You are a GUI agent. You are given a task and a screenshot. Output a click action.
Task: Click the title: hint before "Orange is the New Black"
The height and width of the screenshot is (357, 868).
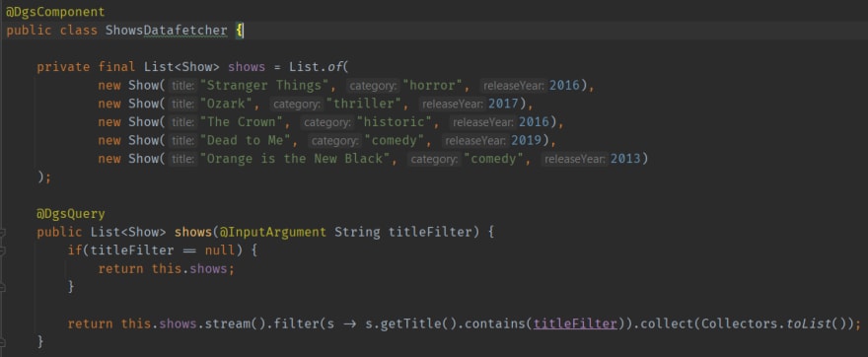click(x=182, y=159)
